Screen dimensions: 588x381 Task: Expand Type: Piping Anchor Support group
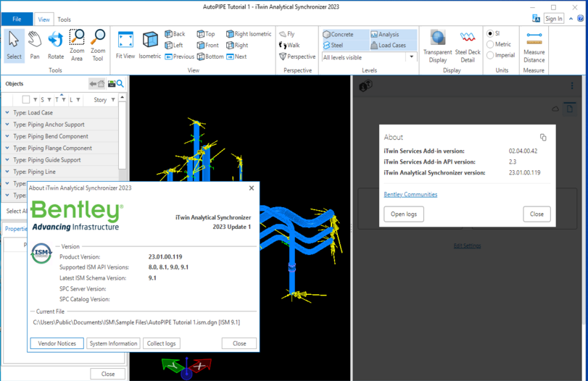click(x=7, y=124)
